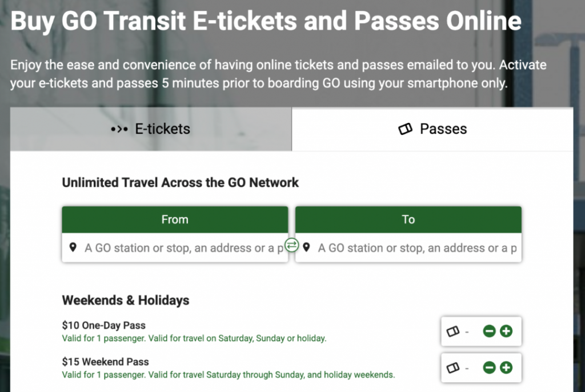Decrease the $10 One-Day Pass quantity
Viewport: 585px width, 392px height.
click(489, 331)
